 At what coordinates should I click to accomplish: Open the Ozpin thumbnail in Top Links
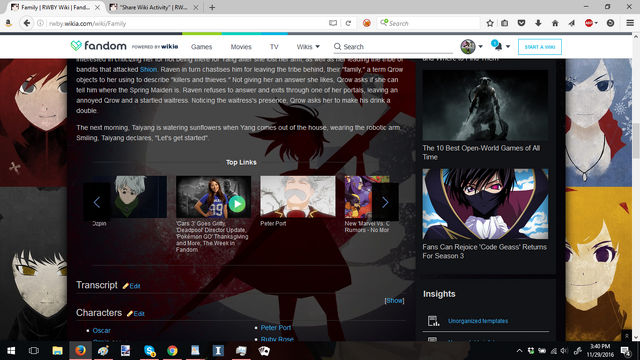[x=138, y=196]
